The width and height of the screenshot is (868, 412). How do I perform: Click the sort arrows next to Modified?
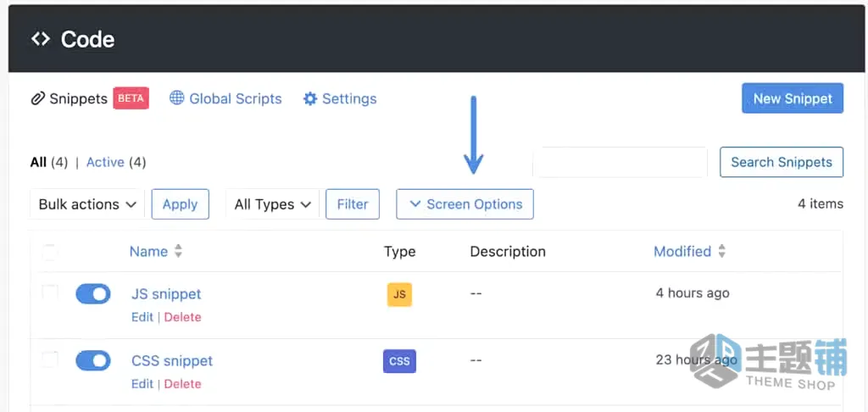coord(721,252)
